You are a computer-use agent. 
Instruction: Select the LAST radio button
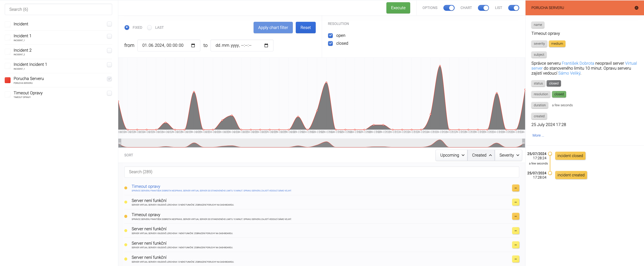point(149,28)
